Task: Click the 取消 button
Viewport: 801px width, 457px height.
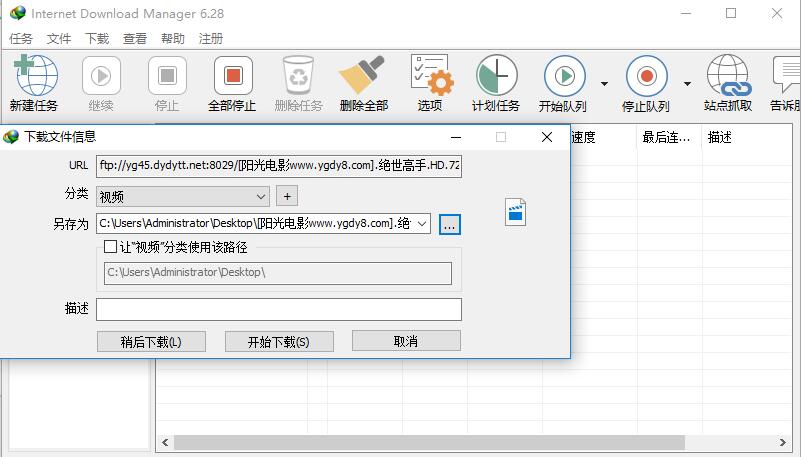Action: point(406,341)
